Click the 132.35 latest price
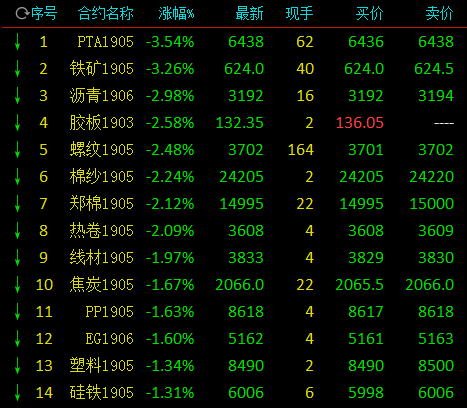The height and width of the screenshot is (408, 467). point(240,123)
